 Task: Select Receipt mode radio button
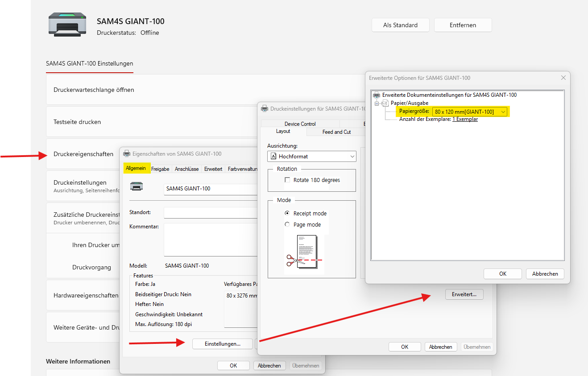pos(287,213)
